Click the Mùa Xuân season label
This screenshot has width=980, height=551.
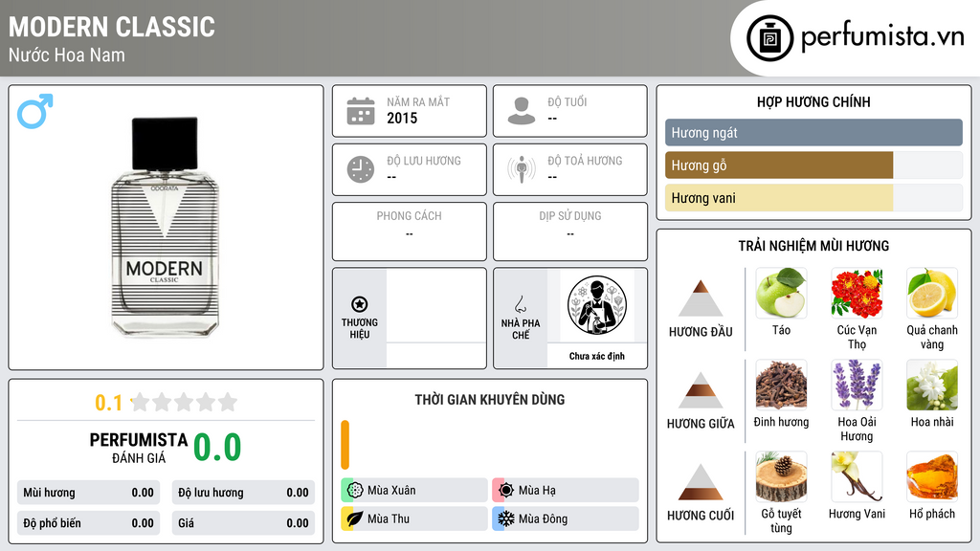(391, 491)
